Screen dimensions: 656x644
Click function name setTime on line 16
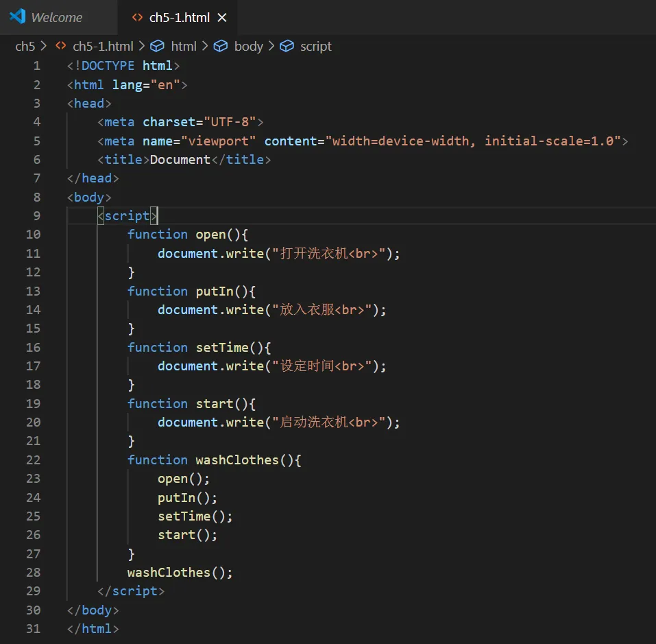[x=222, y=347]
